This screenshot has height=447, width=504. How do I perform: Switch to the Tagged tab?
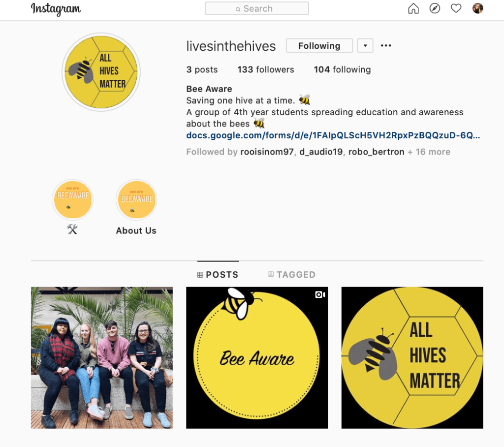(x=291, y=275)
